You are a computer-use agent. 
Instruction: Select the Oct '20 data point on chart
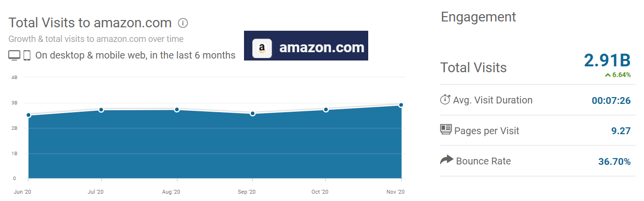point(326,110)
